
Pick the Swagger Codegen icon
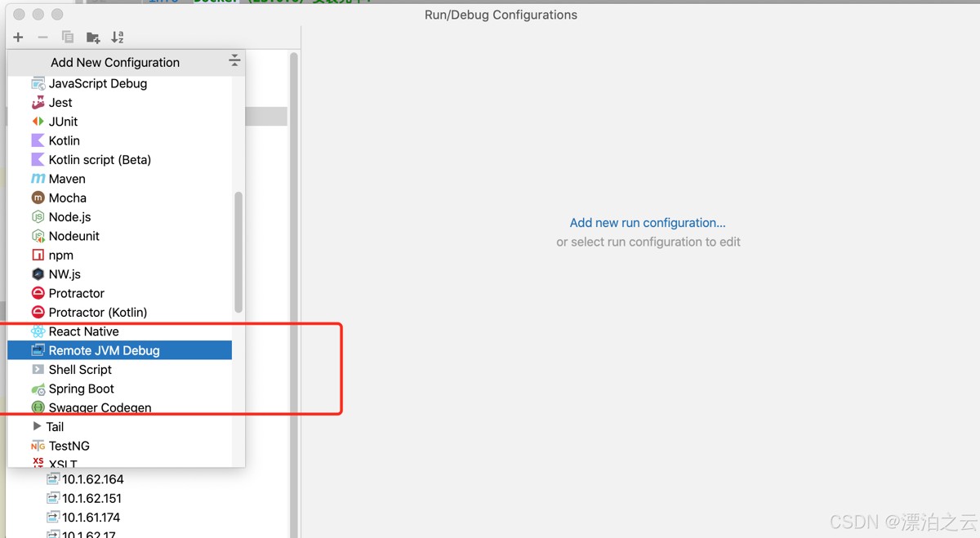point(38,407)
